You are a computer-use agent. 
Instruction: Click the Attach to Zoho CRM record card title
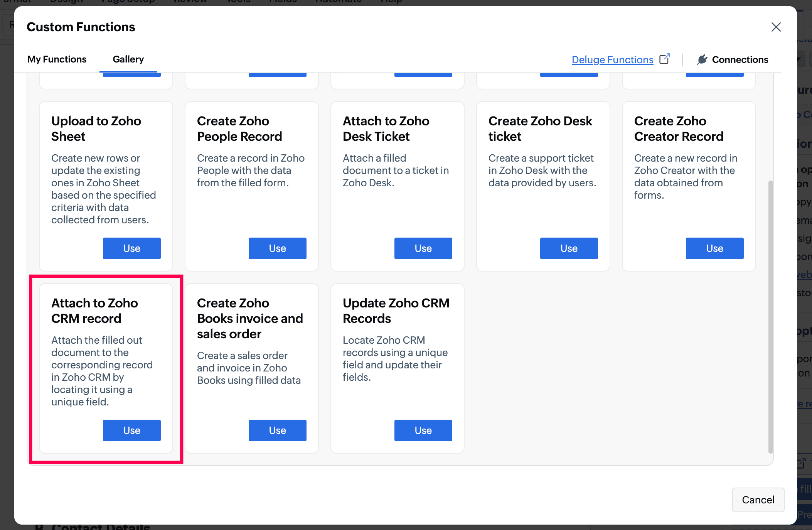[x=94, y=311]
